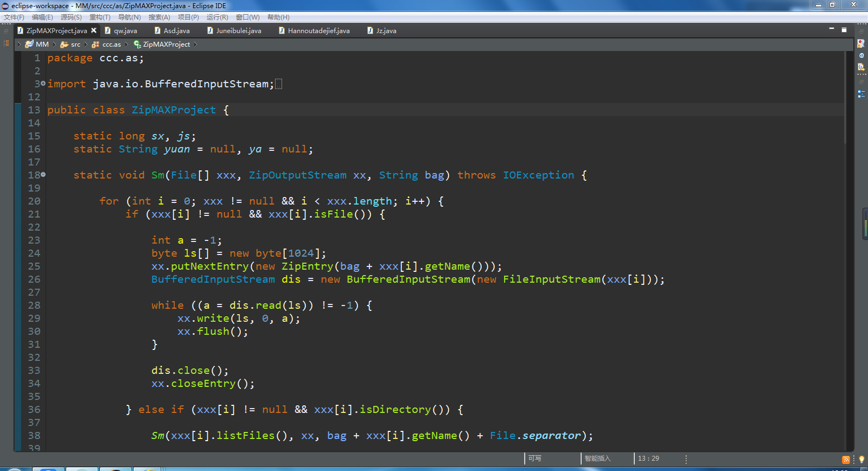Click the editor vertical scrollbar thumb
The height and width of the screenshot is (471, 868).
pyautogui.click(x=845, y=98)
